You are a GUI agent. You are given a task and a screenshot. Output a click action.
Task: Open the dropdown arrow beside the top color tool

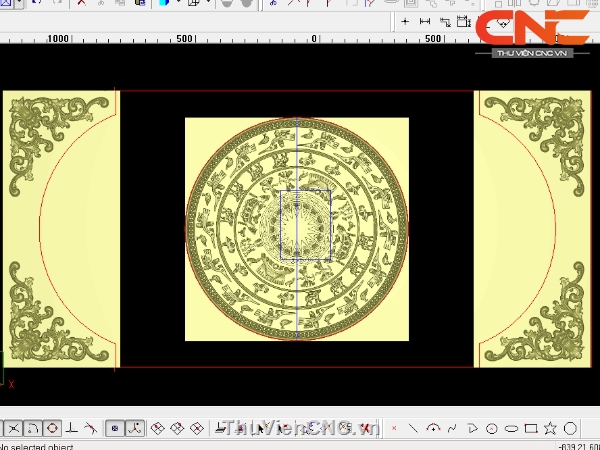(x=178, y=4)
